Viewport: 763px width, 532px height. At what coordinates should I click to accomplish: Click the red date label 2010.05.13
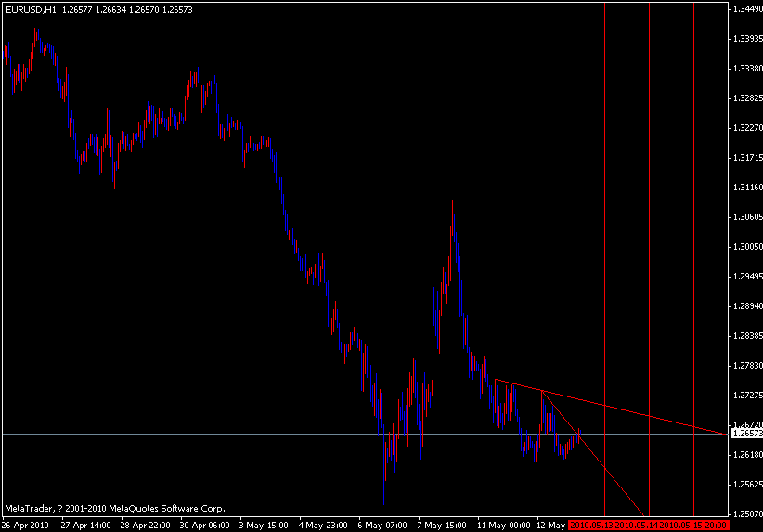(591, 526)
